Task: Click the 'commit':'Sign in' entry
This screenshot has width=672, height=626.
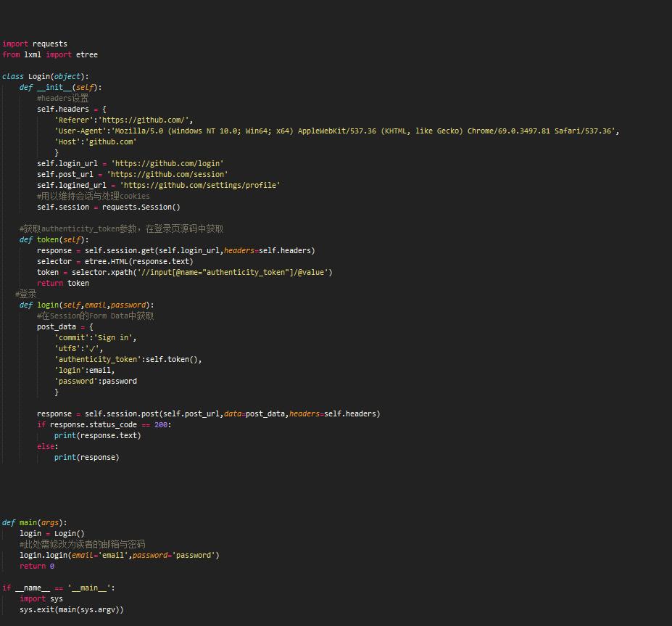Action: point(96,337)
